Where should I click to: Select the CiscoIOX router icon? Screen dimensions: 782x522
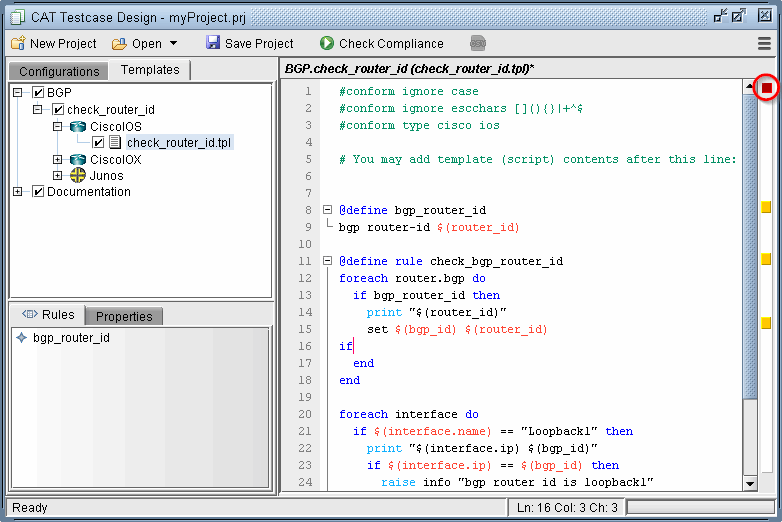(x=78, y=160)
